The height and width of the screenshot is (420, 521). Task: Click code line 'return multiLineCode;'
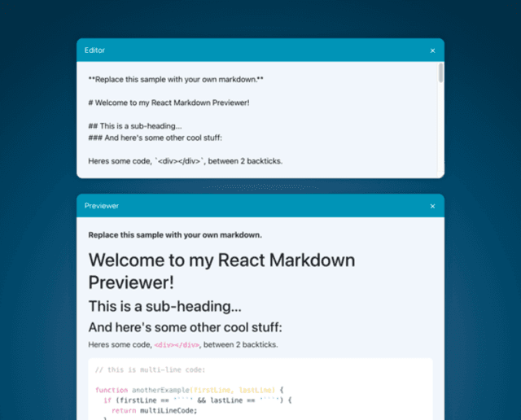click(154, 411)
